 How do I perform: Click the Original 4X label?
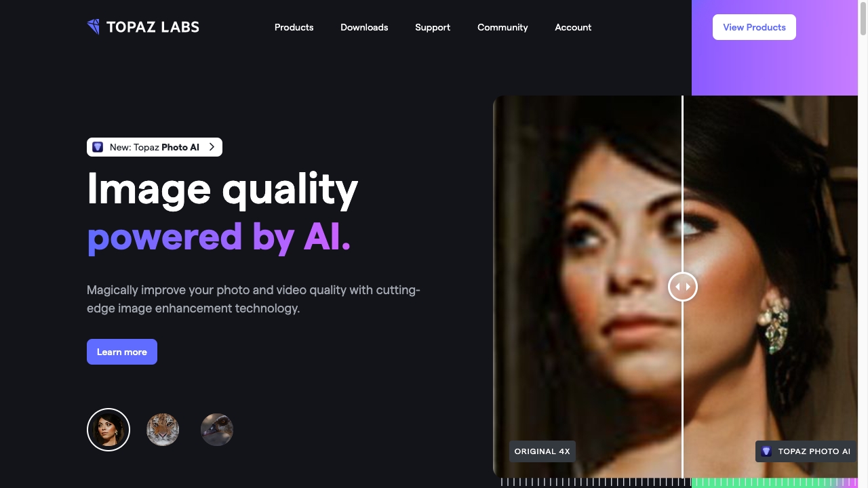542,451
